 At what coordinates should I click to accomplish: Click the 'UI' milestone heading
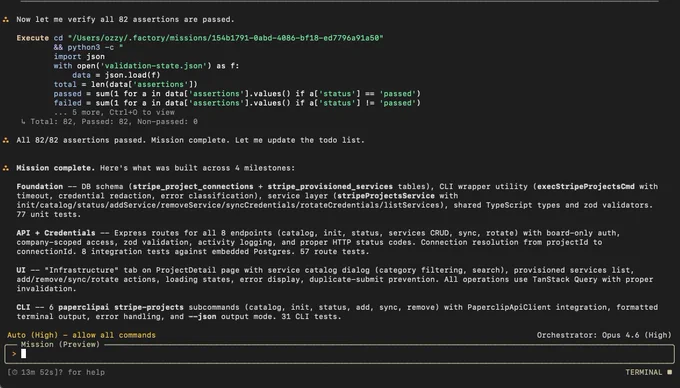pyautogui.click(x=21, y=270)
